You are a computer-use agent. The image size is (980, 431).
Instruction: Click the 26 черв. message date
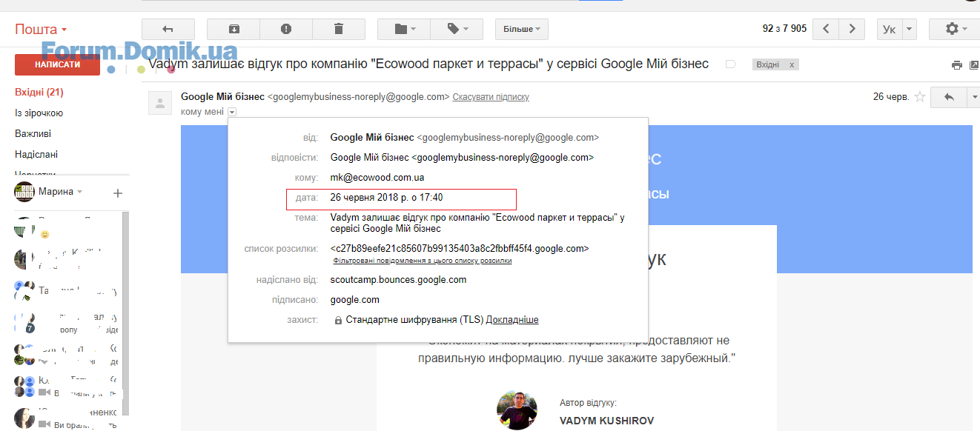891,97
